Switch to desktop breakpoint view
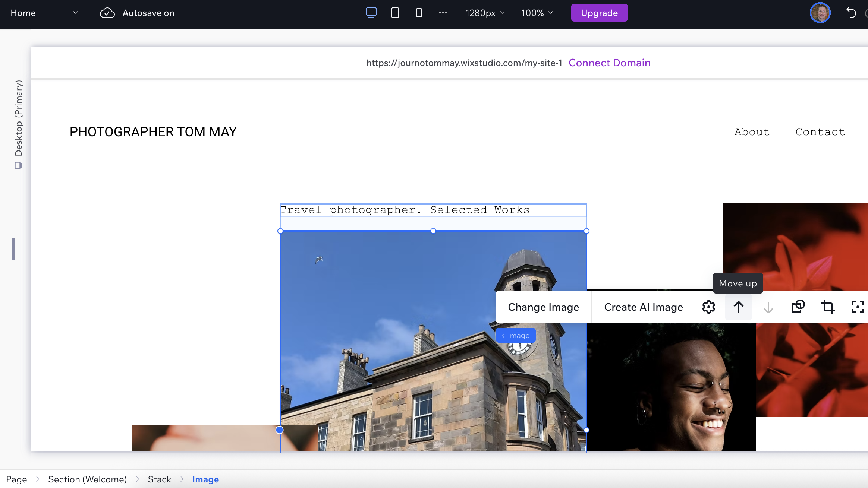Screen dimensions: 868x488 pos(371,13)
